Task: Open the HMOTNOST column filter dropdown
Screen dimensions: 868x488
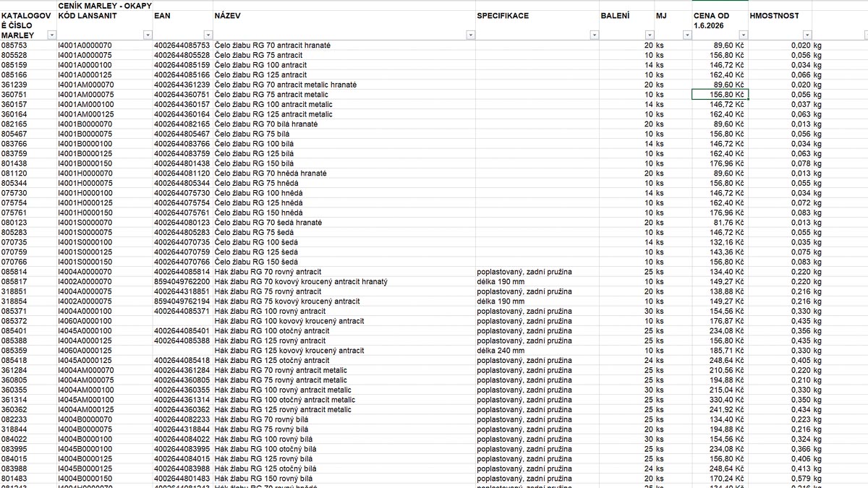Action: [807, 35]
